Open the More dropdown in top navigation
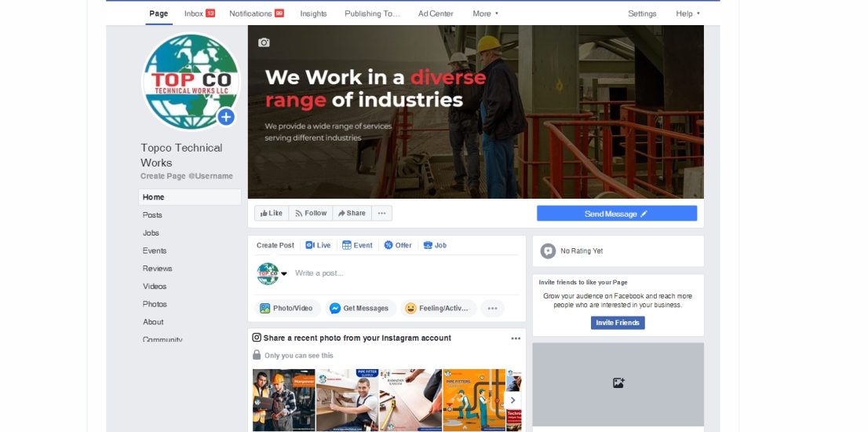Screen dimensions: 868x432 (x=486, y=14)
